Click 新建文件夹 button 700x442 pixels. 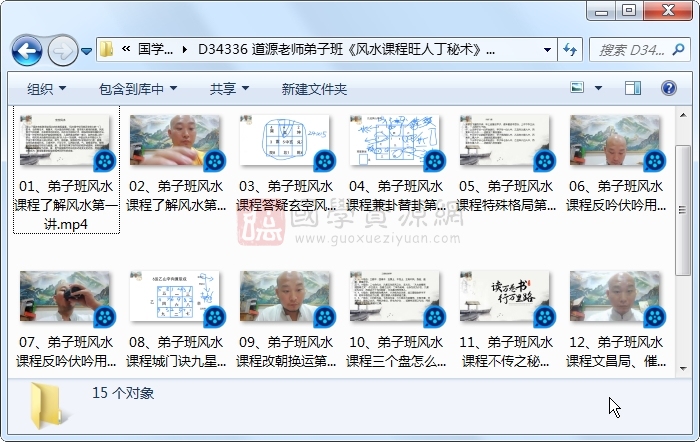coord(314,89)
